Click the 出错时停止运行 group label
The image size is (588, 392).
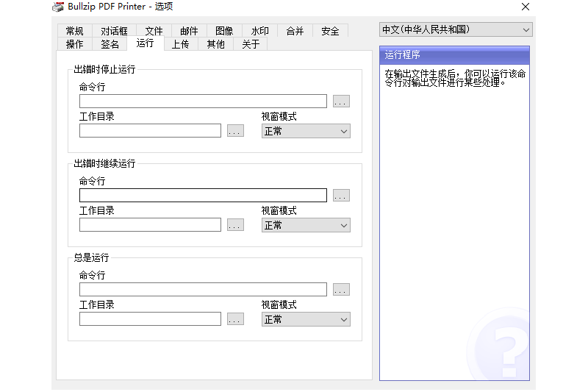(104, 69)
